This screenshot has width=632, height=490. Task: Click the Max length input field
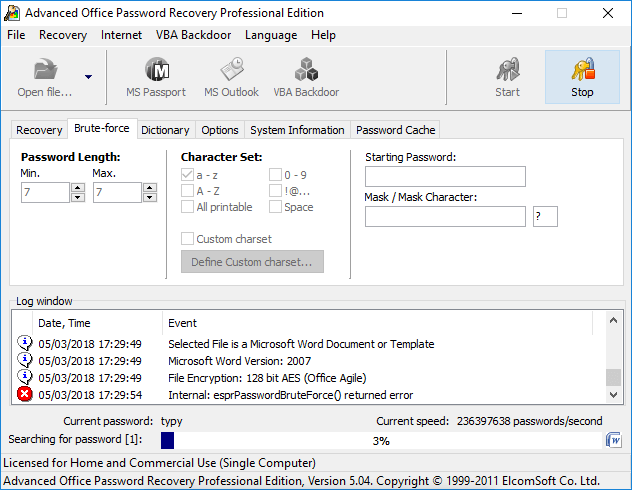click(118, 192)
